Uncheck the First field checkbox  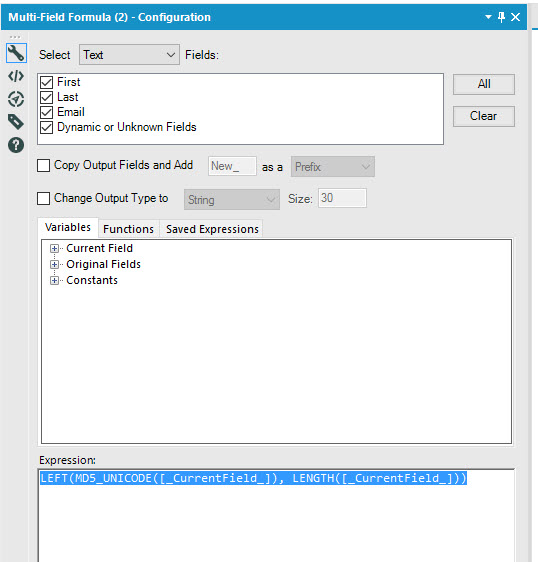coord(47,82)
